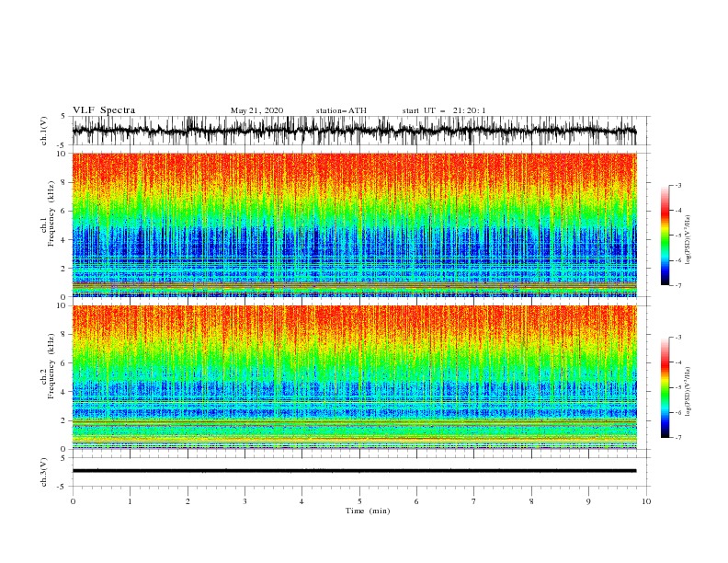Click the "ch.1 Frequency (kHz)" axis label
Image resolution: width=728 pixels, height=563 pixels.
[x=48, y=213]
